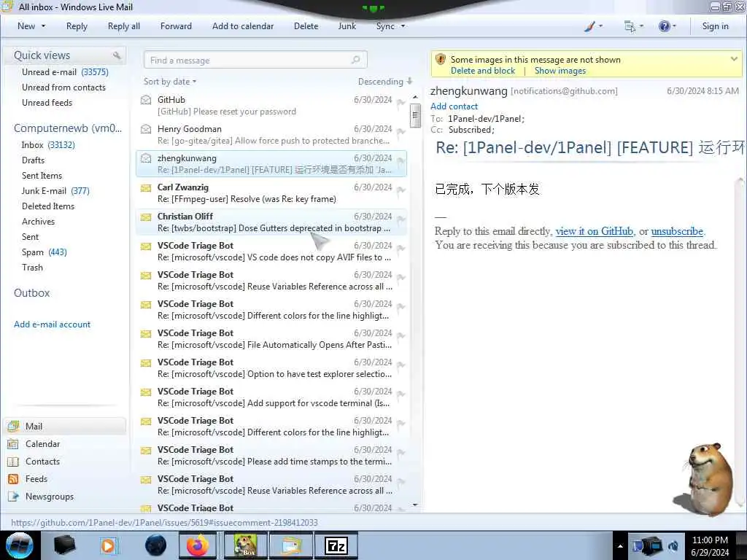
Task: Open the Sync dropdown arrow
Action: point(403,26)
